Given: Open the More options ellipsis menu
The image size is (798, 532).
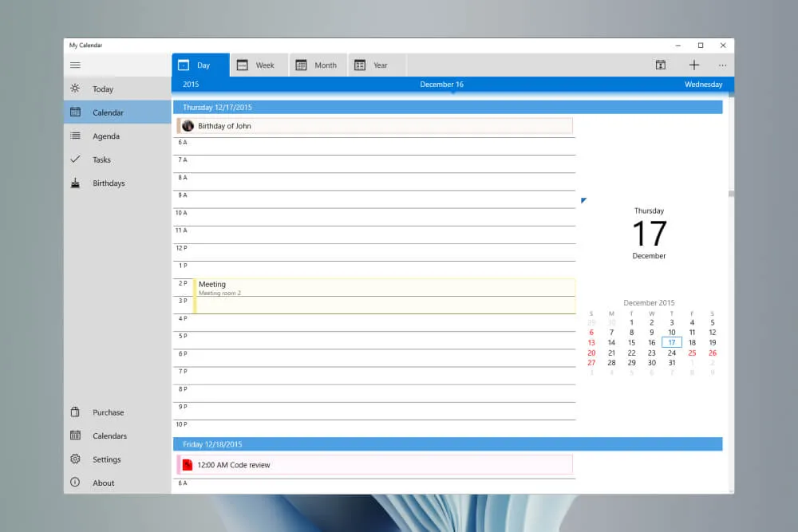Looking at the screenshot, I should [x=722, y=65].
